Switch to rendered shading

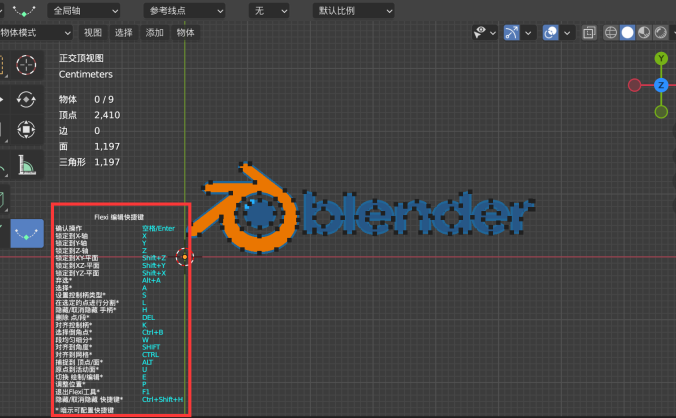click(x=660, y=33)
